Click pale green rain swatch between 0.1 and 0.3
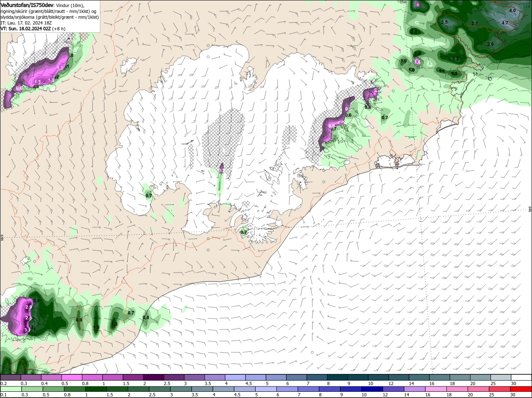 (x=10, y=389)
